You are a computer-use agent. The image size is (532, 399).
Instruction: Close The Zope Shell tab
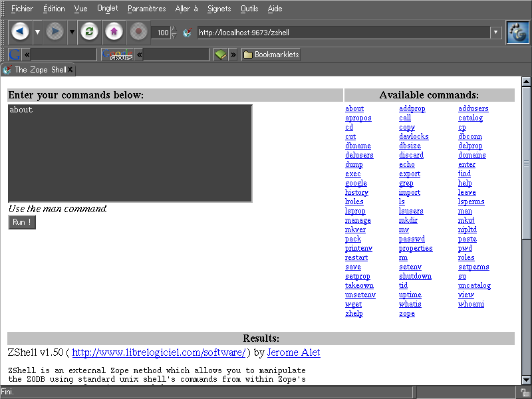pos(70,70)
